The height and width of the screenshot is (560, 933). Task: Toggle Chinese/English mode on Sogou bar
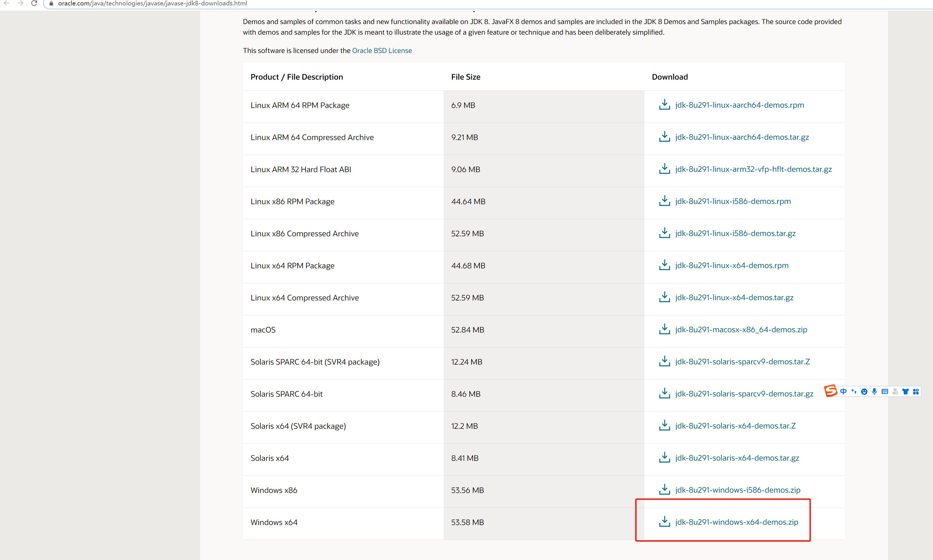[x=844, y=392]
